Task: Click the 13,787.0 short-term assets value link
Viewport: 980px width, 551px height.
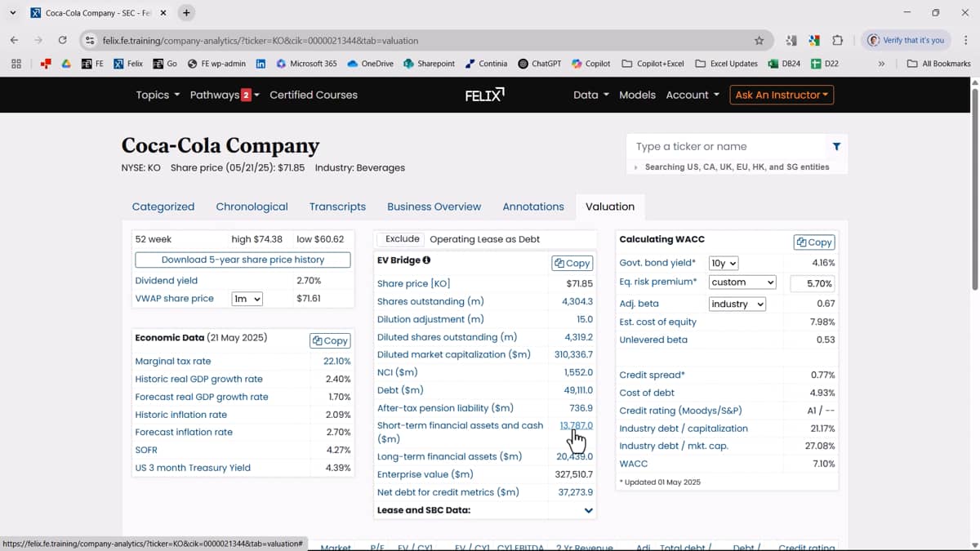Action: click(576, 425)
